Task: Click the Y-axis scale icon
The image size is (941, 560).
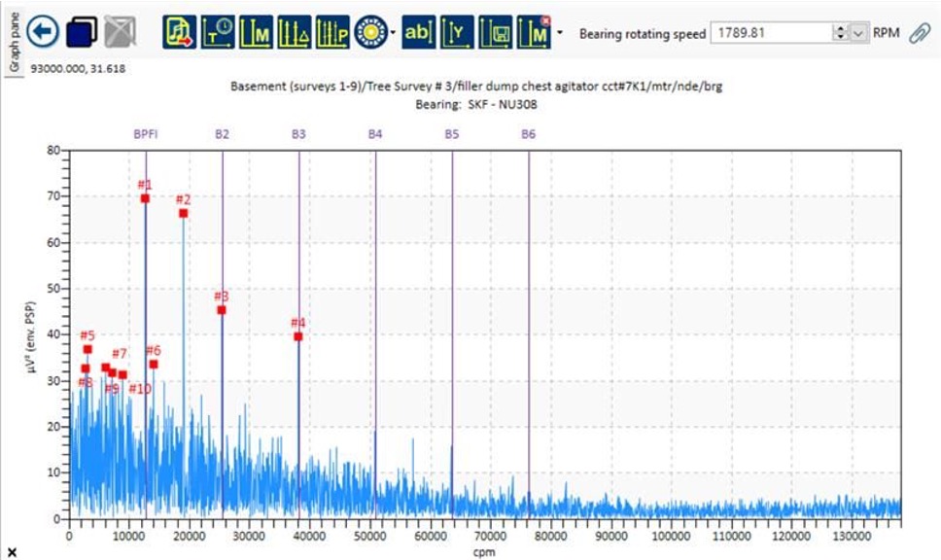Action: (457, 32)
